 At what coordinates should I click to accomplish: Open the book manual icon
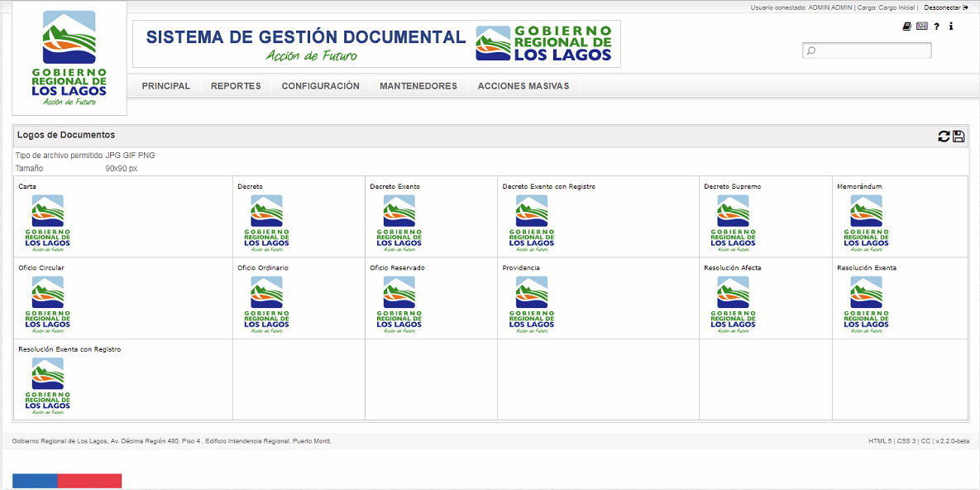coord(907,26)
